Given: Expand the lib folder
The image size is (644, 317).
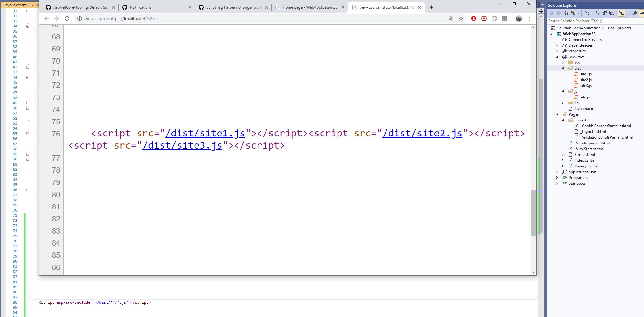Looking at the screenshot, I should 562,103.
